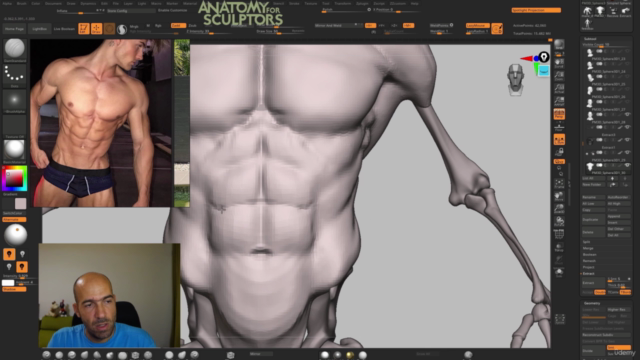Image resolution: width=640 pixels, height=360 pixels.
Task: Open the Brush menu
Action: [22, 3]
